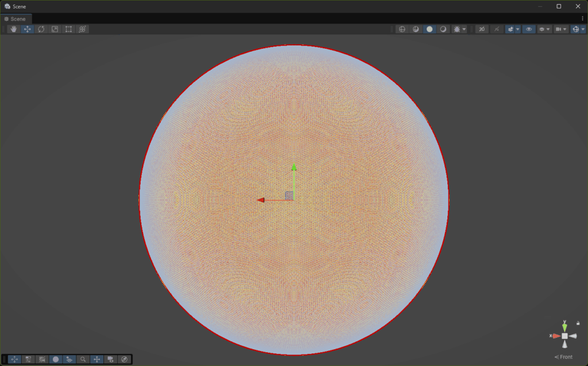Toggle 2D view mode

coord(482,29)
